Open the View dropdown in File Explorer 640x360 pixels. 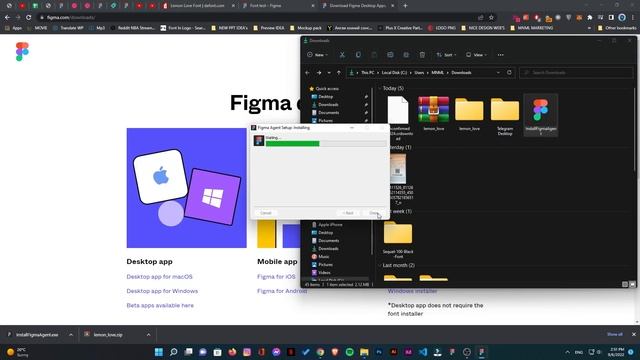[476, 55]
